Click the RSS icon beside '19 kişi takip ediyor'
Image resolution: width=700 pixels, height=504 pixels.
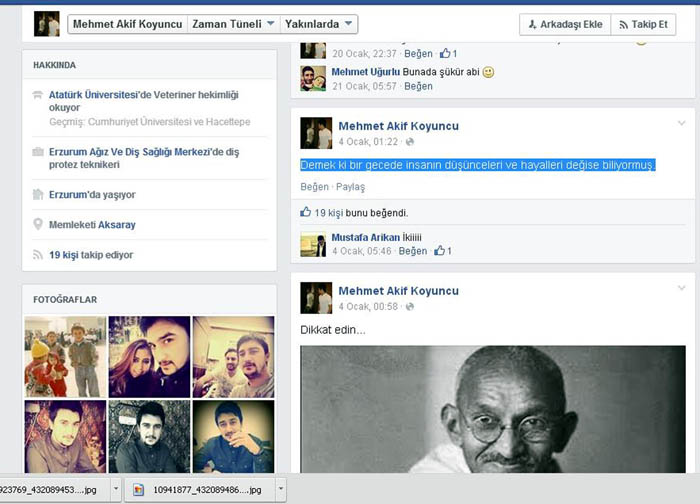pyautogui.click(x=38, y=255)
